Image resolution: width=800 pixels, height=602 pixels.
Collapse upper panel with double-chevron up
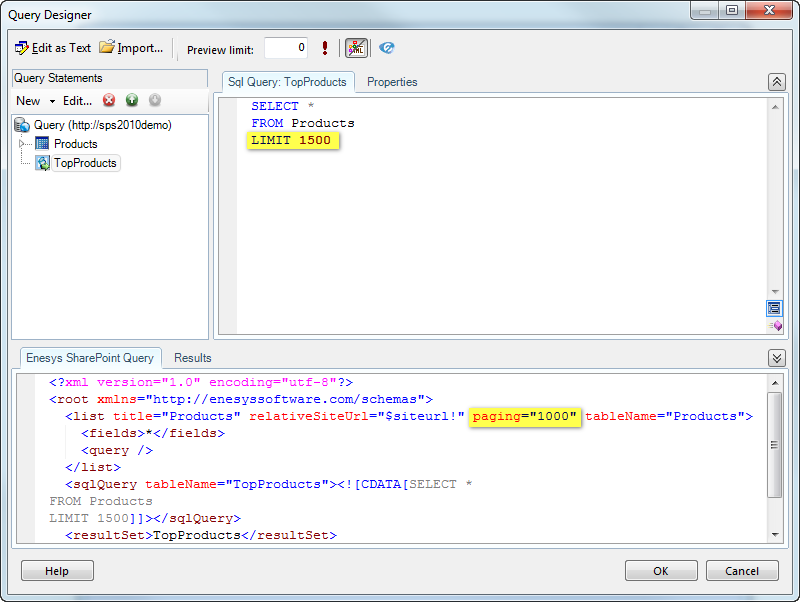coord(776,82)
